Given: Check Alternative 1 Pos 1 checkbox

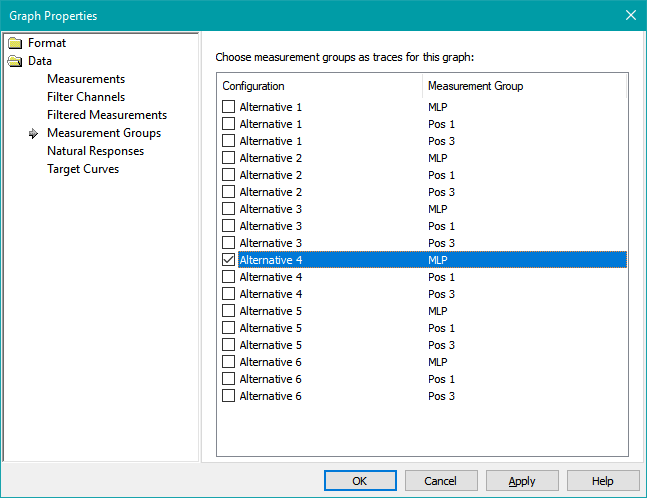Looking at the screenshot, I should coord(228,124).
